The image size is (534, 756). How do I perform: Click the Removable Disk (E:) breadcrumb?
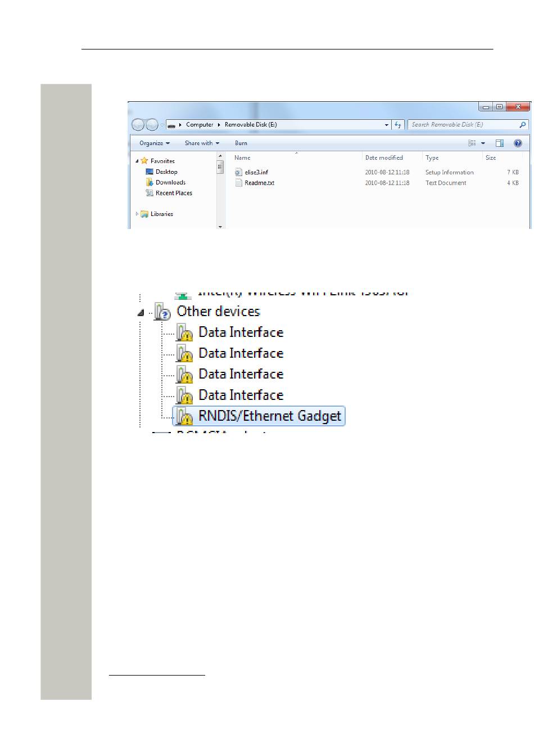(251, 125)
